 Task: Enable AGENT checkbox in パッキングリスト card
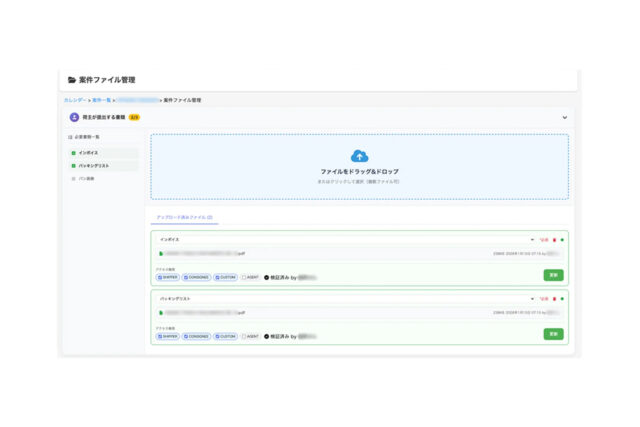pos(244,336)
